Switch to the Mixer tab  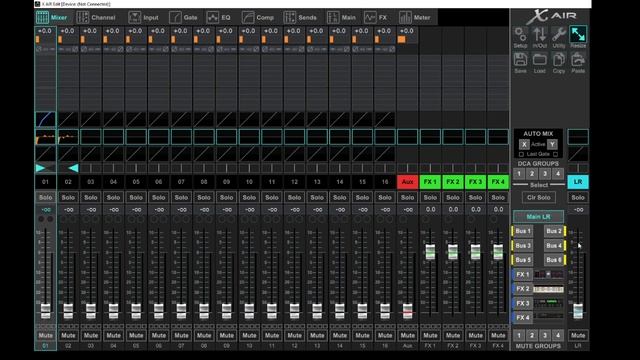point(52,18)
